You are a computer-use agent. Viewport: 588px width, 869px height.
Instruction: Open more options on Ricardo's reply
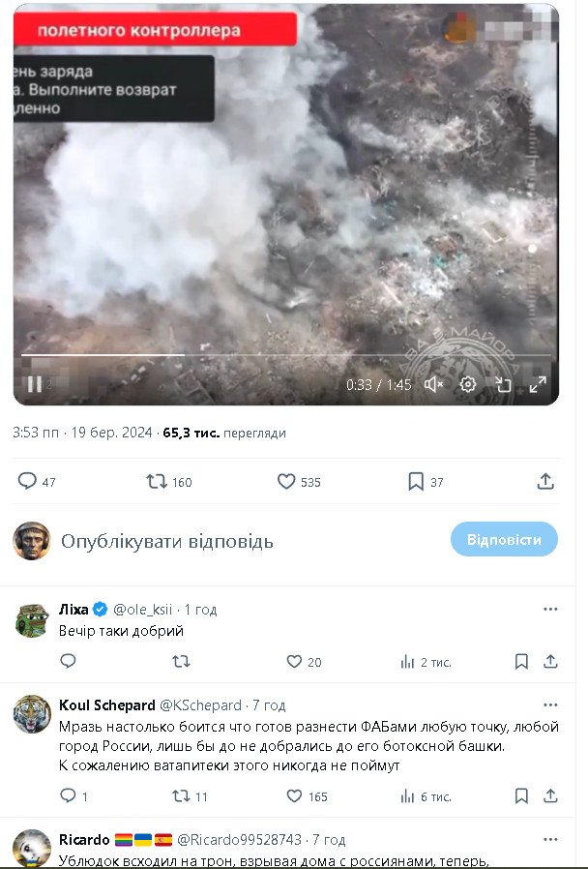(550, 839)
